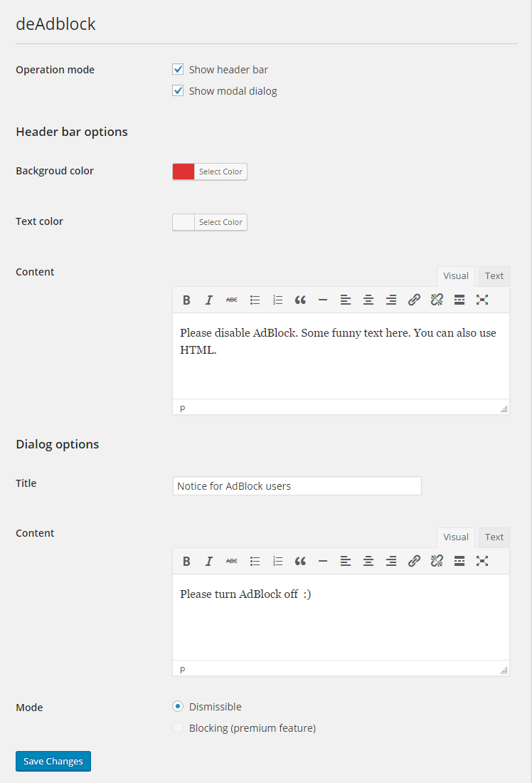Screen dimensions: 532x783
Task: Select Dismissible mode radio button
Action: point(178,707)
